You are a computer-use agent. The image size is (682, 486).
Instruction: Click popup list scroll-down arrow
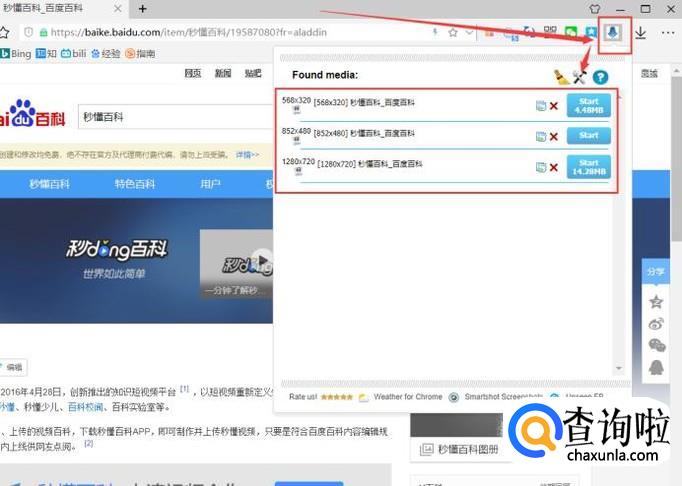tap(619, 369)
